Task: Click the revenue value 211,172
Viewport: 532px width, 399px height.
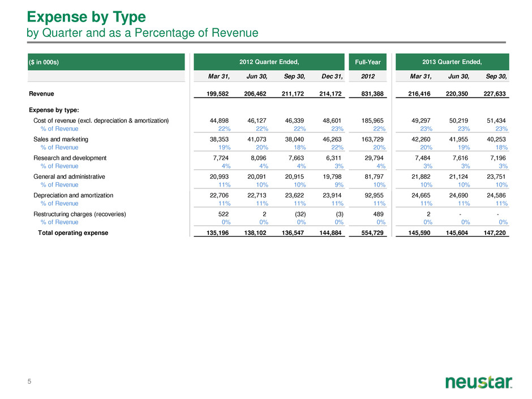Action: point(293,93)
